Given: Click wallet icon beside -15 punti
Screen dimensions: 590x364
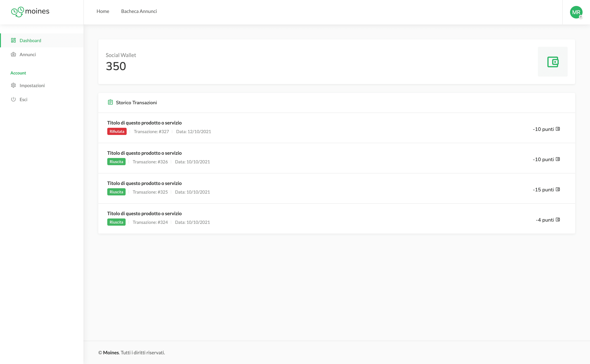Looking at the screenshot, I should click(x=558, y=189).
